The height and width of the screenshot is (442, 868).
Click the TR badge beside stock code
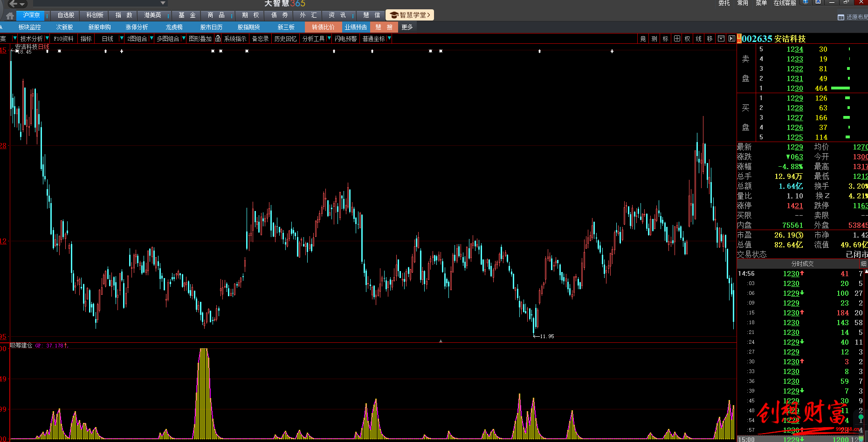click(x=739, y=39)
